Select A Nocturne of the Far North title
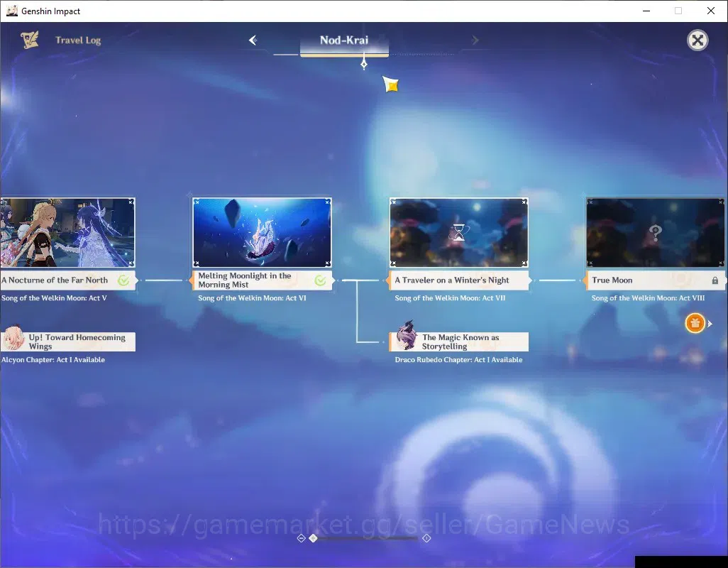728x568 pixels. (x=55, y=280)
